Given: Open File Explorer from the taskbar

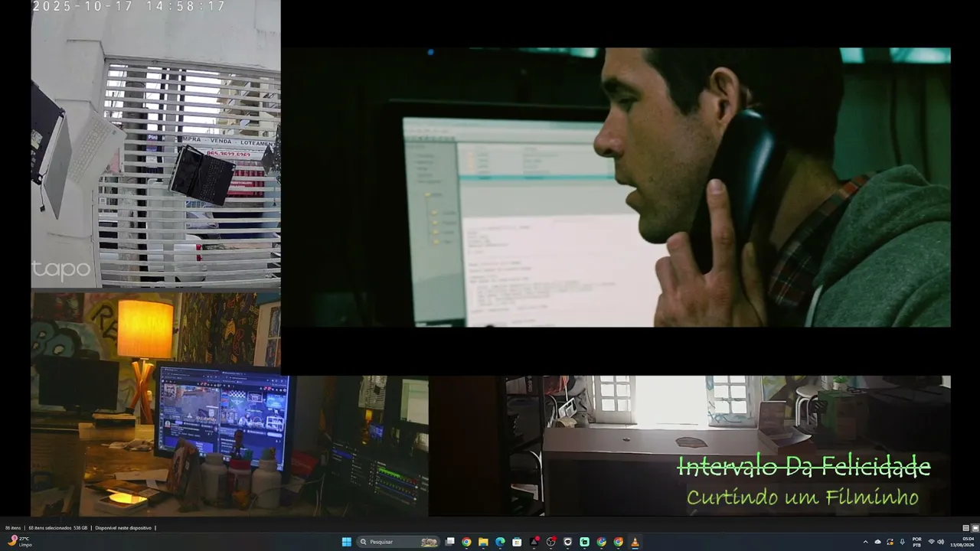Looking at the screenshot, I should 483,542.
